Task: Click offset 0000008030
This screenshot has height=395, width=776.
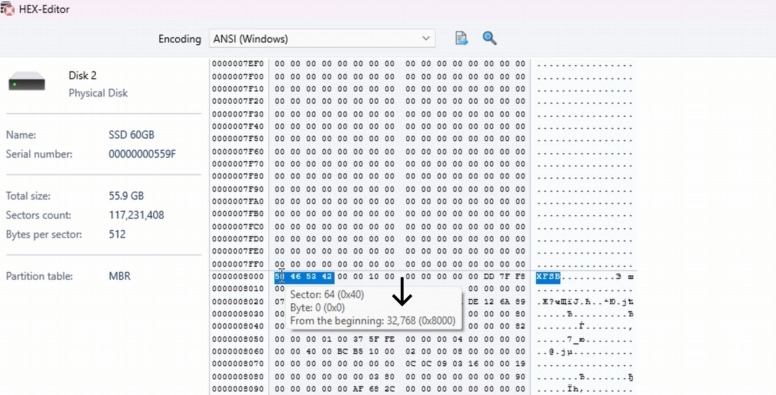Action: 238,314
